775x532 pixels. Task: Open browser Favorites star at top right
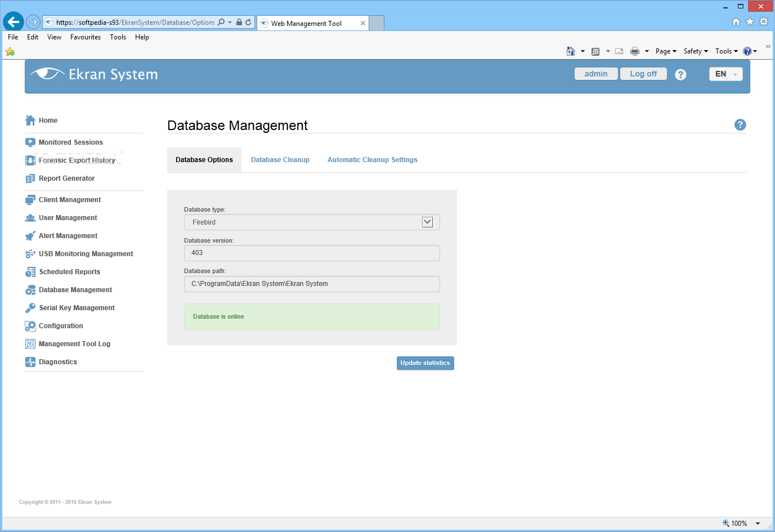[750, 21]
